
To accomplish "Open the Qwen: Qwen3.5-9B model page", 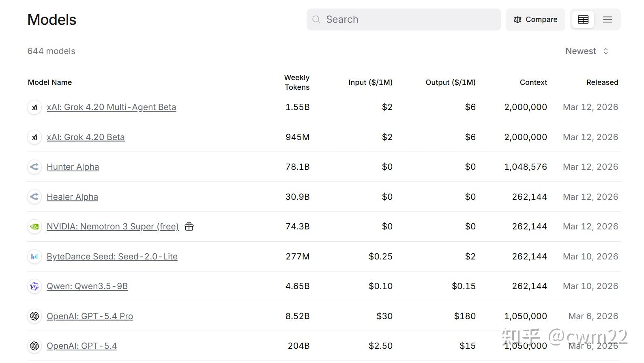I will pos(87,286).
